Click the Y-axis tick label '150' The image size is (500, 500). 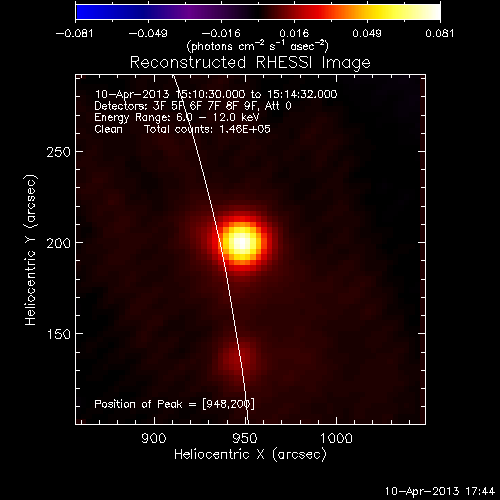(59, 334)
